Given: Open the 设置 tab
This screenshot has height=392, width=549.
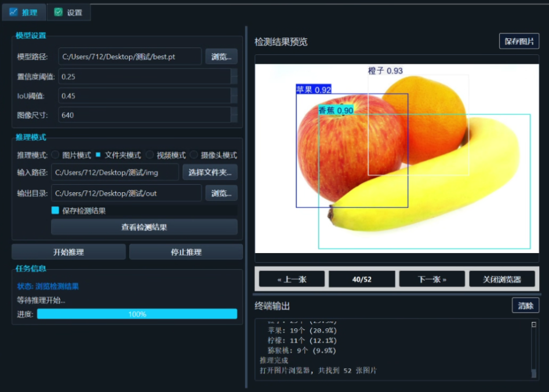Looking at the screenshot, I should coord(68,13).
